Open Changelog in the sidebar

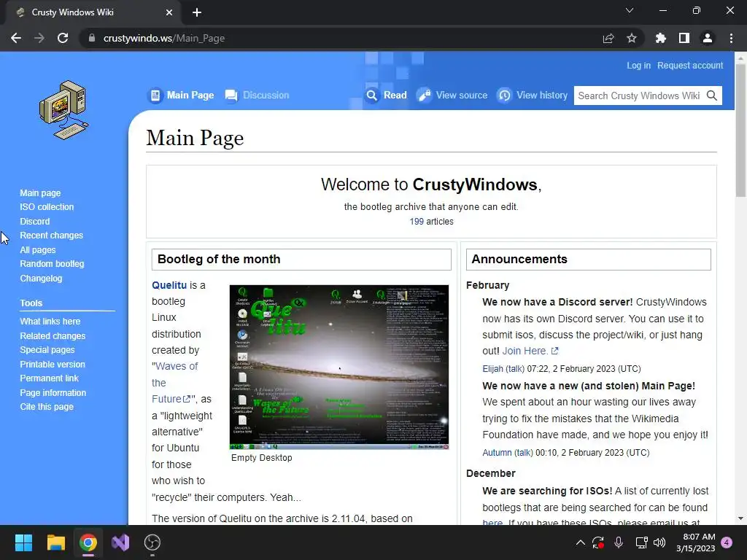coord(41,278)
